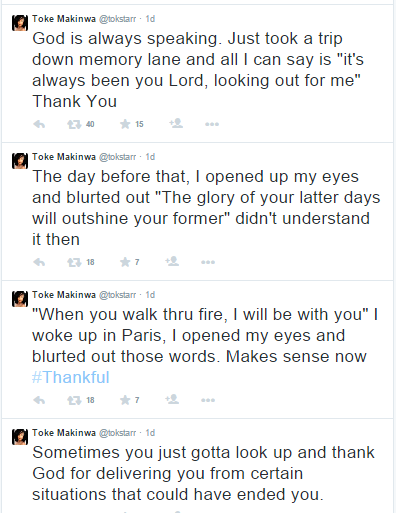Viewport: 396px width, 513px height.
Task: Reply to the "woke up in Paris" tweet
Action: click(x=39, y=400)
